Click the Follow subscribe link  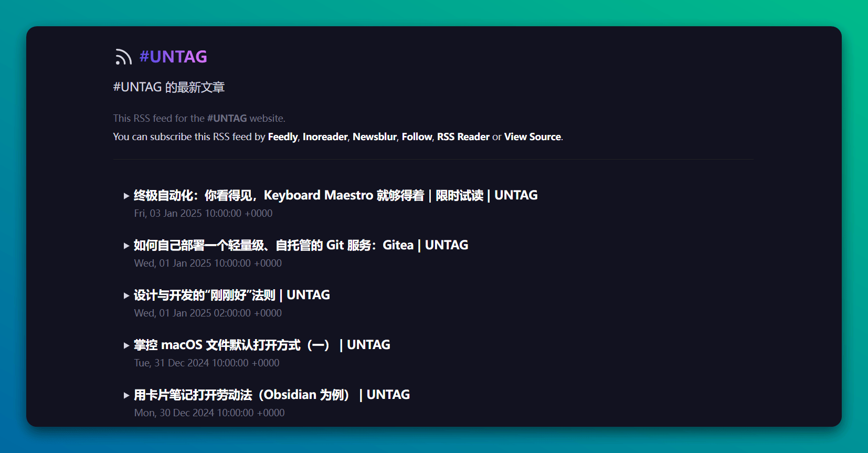[417, 137]
